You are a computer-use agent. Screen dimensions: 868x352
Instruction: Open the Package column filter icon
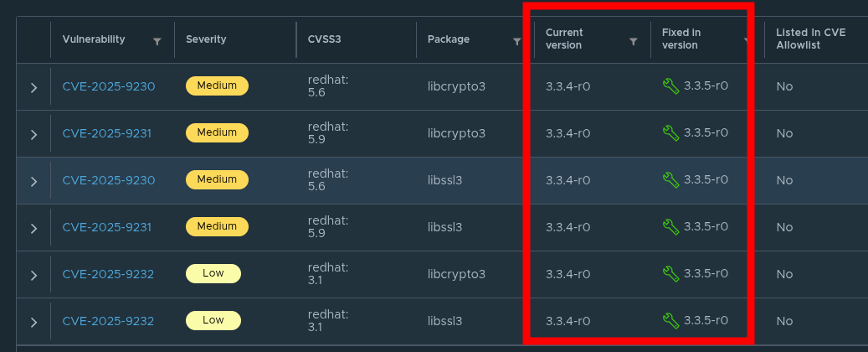(517, 42)
